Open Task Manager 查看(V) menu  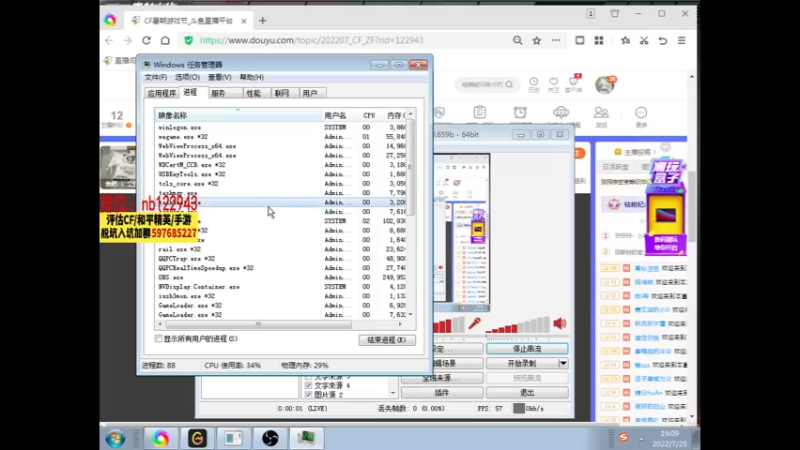pyautogui.click(x=219, y=77)
